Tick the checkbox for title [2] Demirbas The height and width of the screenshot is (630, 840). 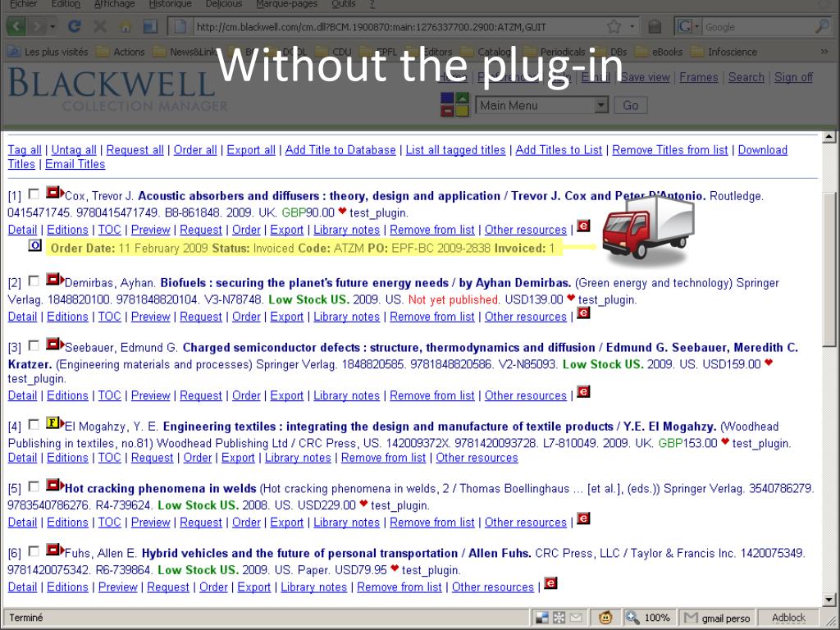[34, 281]
